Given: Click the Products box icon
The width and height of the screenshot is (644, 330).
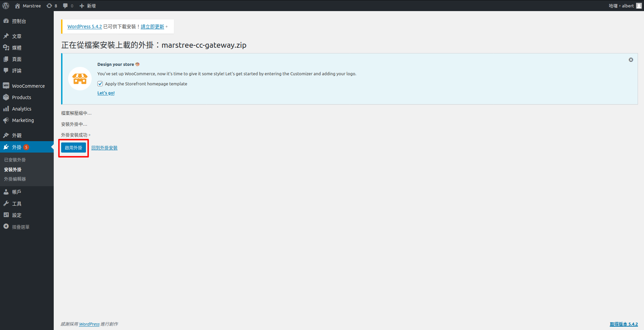Looking at the screenshot, I should pyautogui.click(x=6, y=97).
